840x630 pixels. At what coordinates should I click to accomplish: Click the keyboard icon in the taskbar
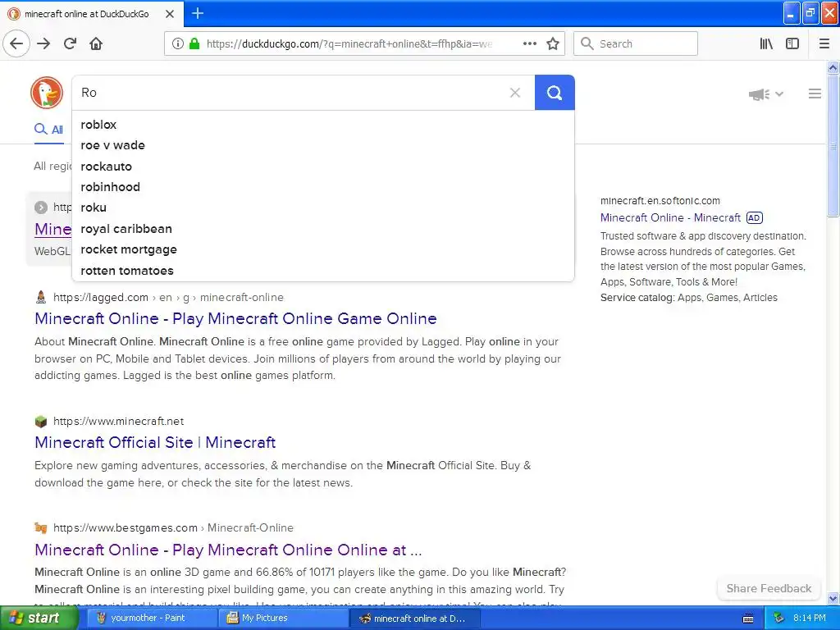click(748, 619)
